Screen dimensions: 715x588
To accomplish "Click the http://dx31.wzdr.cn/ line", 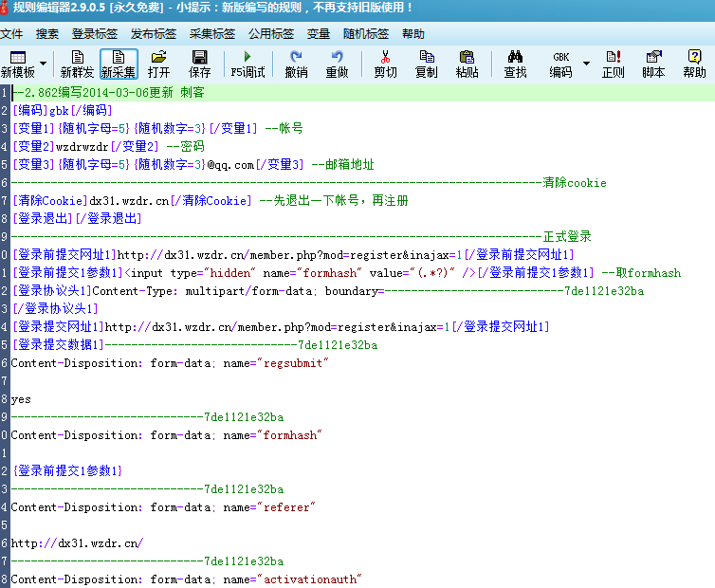I will point(77,543).
